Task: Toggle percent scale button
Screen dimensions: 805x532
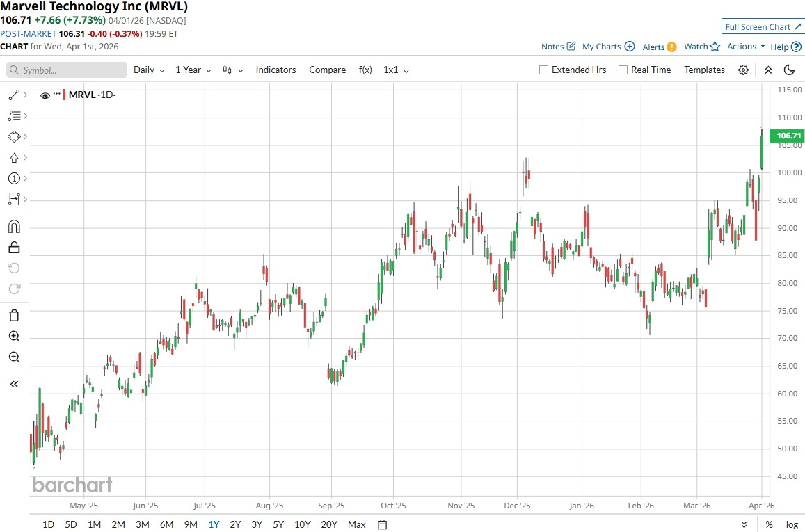Action: point(769,524)
